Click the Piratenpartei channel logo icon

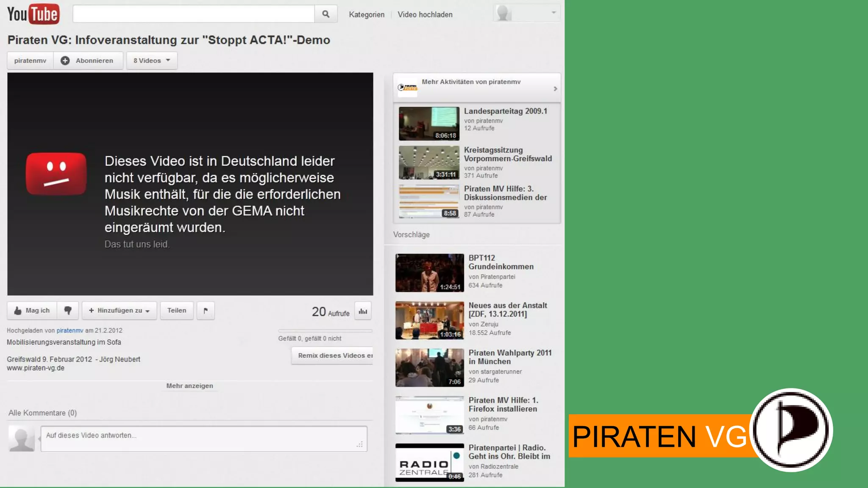(x=407, y=88)
